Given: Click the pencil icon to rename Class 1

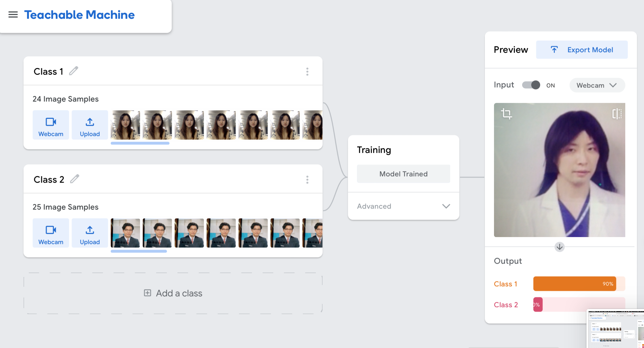Looking at the screenshot, I should point(74,71).
